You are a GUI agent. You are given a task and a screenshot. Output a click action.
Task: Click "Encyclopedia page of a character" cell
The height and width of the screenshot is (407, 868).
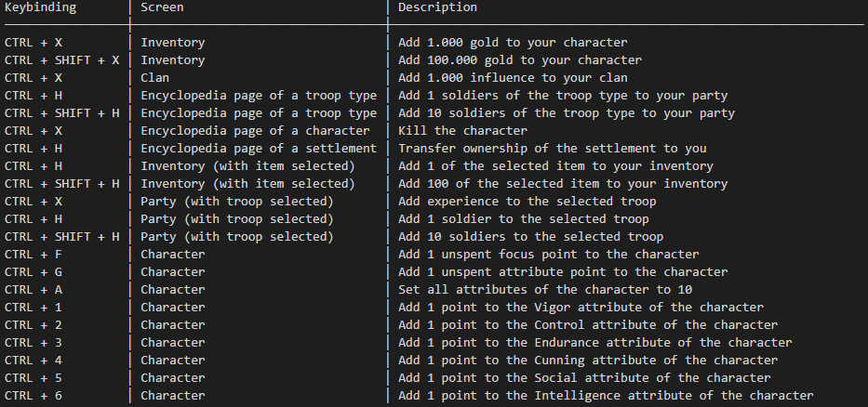[255, 131]
